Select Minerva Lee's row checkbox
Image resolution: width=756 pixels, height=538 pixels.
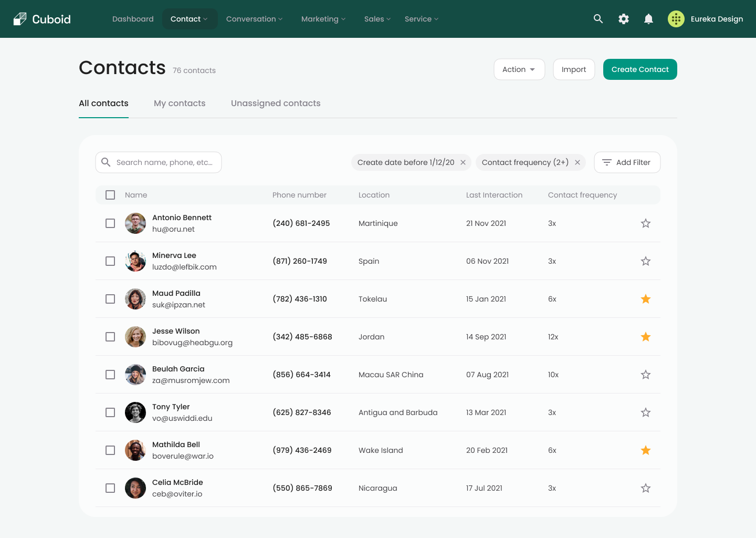(x=110, y=261)
